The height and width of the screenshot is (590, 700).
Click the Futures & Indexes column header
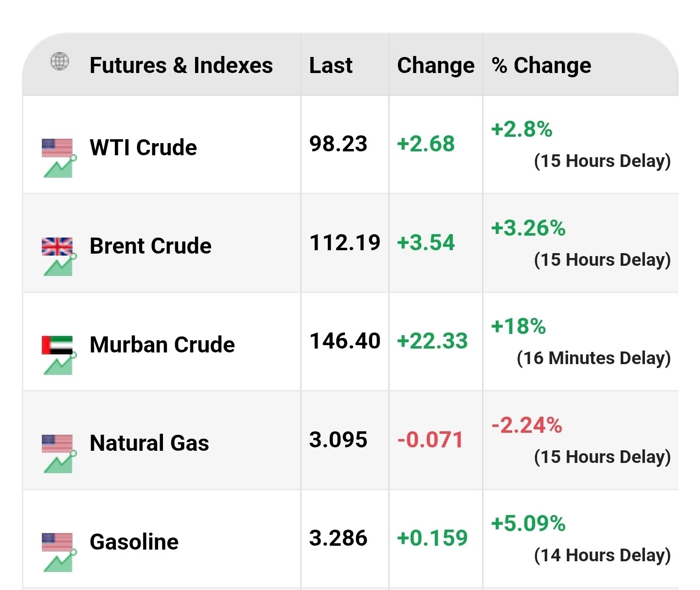pos(181,65)
